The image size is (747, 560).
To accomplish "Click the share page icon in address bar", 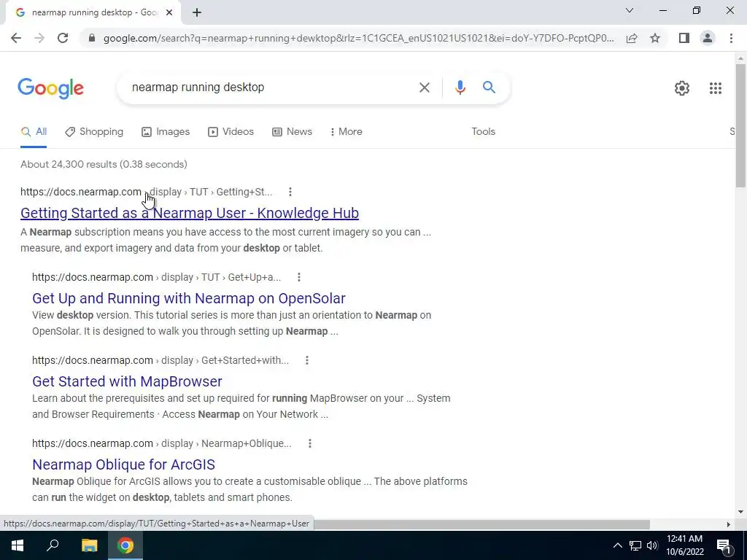I will pyautogui.click(x=632, y=38).
